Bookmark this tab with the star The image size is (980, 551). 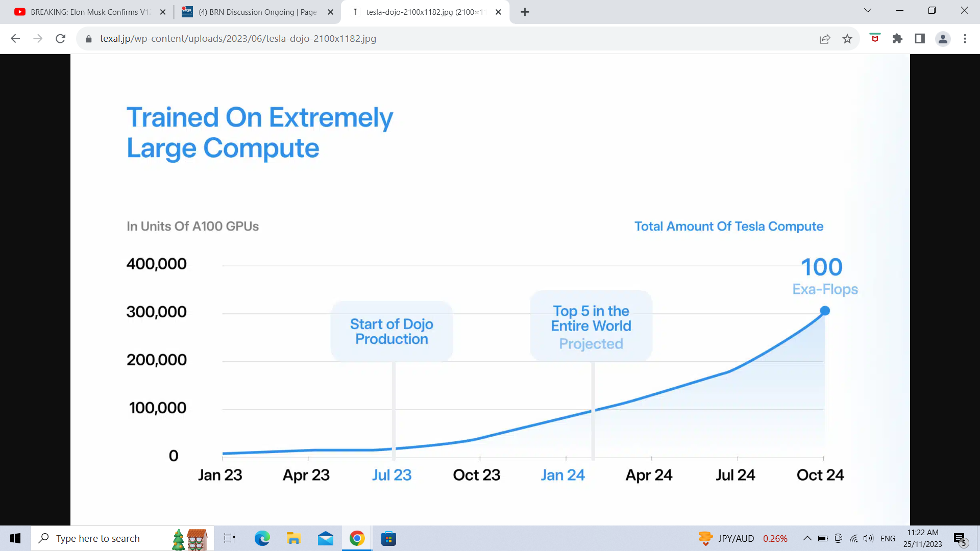(x=847, y=39)
